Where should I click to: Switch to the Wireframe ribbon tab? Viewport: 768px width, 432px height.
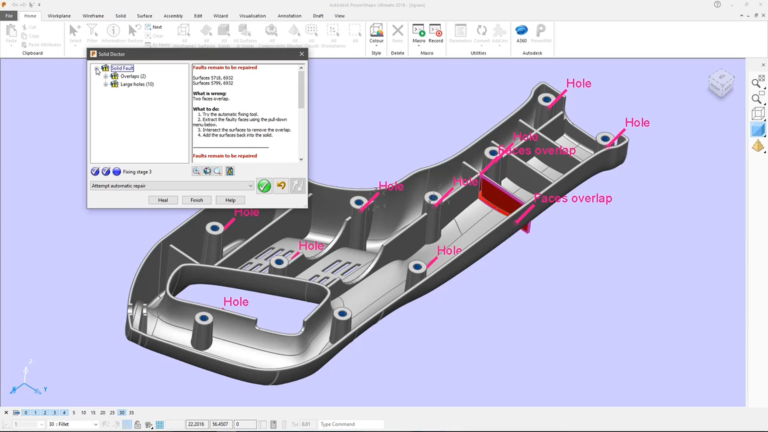[93, 16]
